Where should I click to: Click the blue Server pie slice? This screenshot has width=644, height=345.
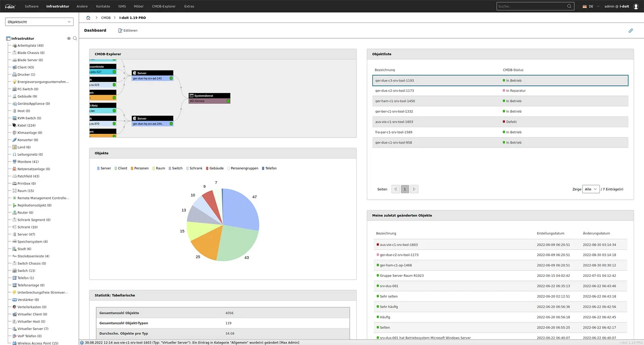[242, 208]
